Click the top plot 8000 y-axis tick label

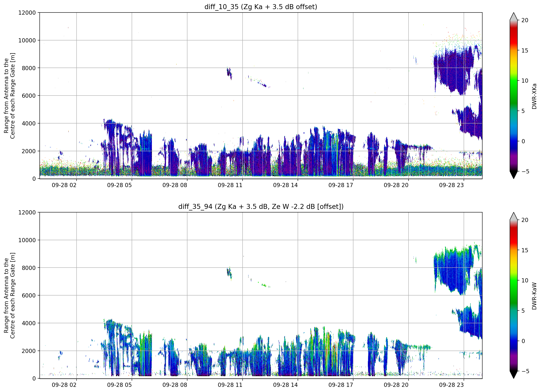point(29,68)
